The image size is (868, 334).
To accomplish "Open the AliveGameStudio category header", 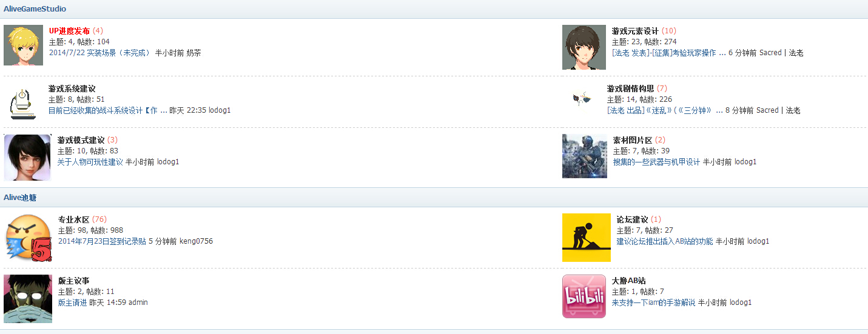I will click(x=35, y=9).
